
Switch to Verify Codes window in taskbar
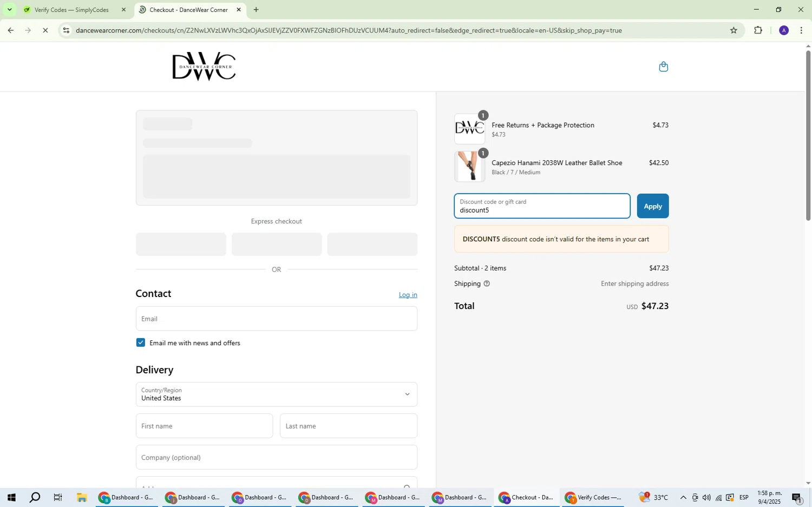coord(593,497)
